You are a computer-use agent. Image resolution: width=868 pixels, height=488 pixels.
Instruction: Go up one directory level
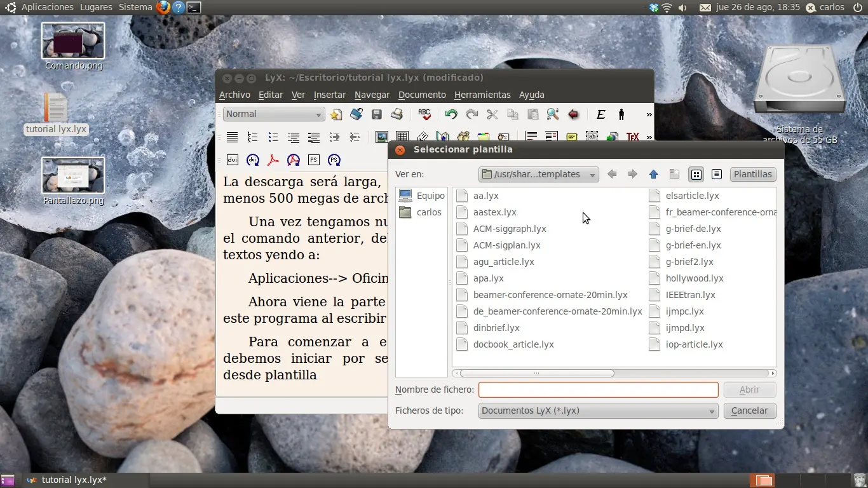click(653, 174)
